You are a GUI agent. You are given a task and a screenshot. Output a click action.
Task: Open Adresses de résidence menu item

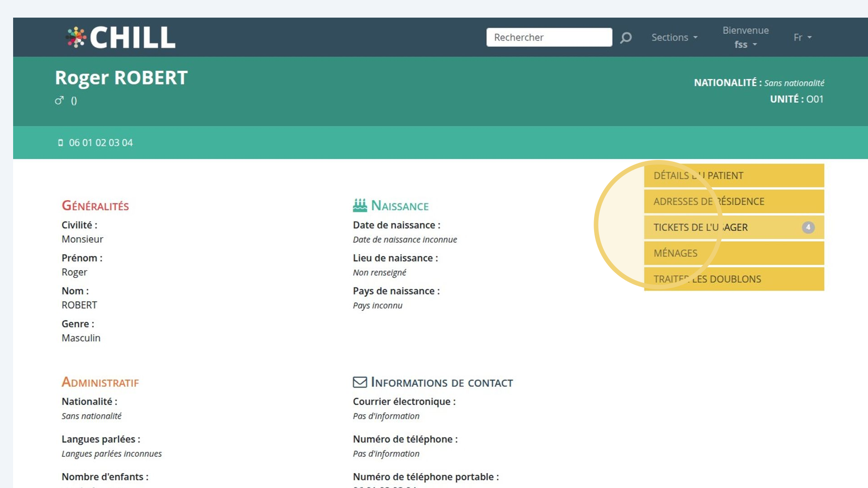734,202
